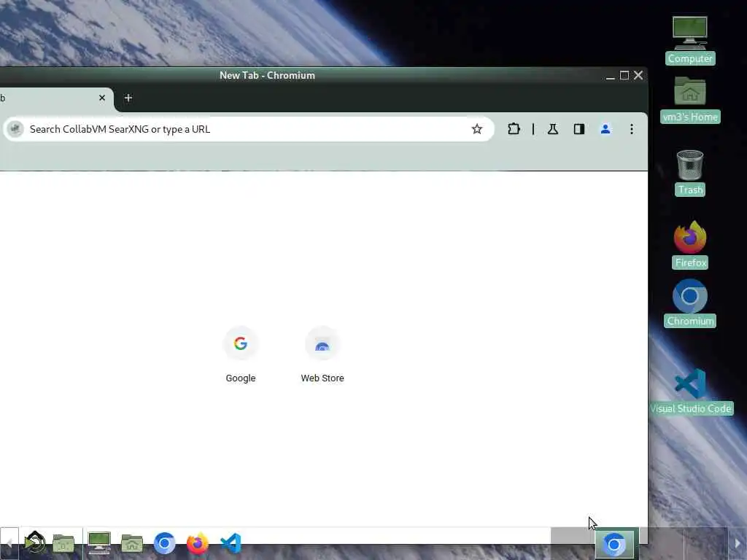Launch Chromium from the bottom panel launcher

tap(164, 542)
